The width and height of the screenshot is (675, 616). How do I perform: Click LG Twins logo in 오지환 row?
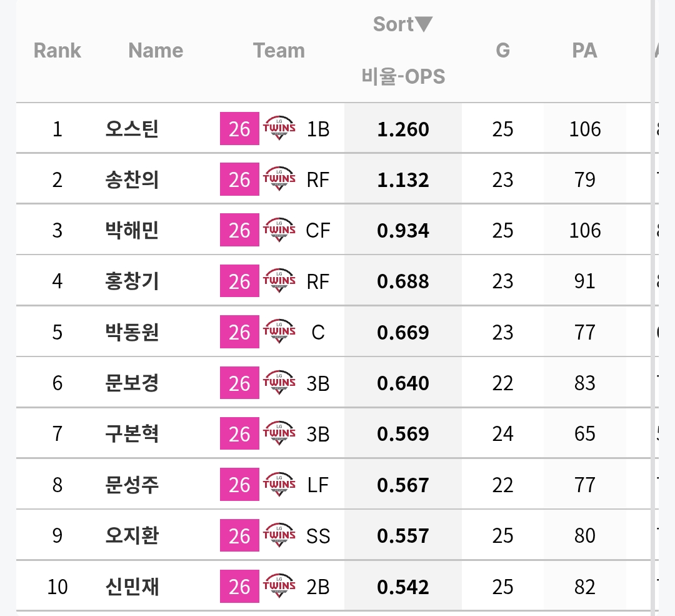click(x=279, y=535)
